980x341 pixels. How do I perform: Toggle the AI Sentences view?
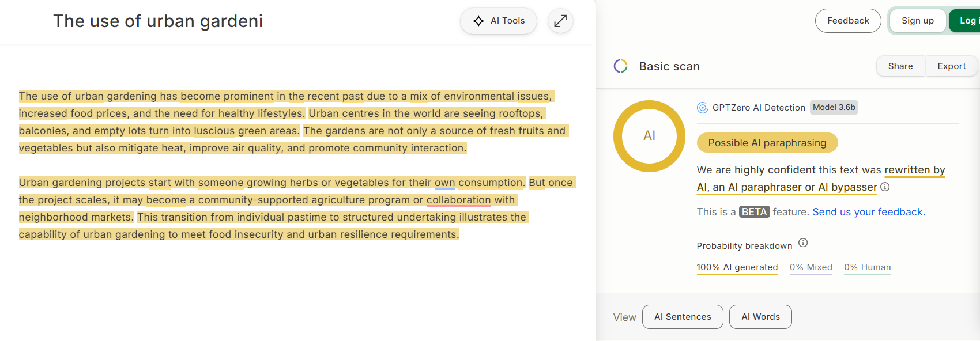[x=683, y=317]
